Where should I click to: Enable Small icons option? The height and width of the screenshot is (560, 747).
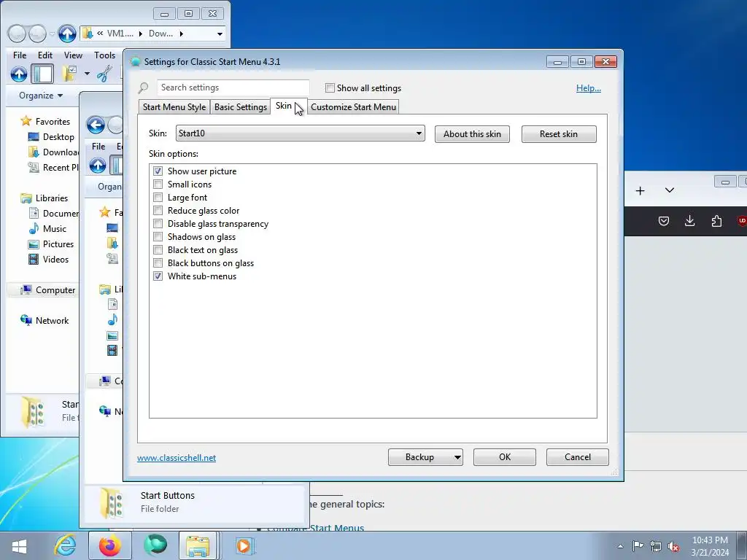[158, 184]
